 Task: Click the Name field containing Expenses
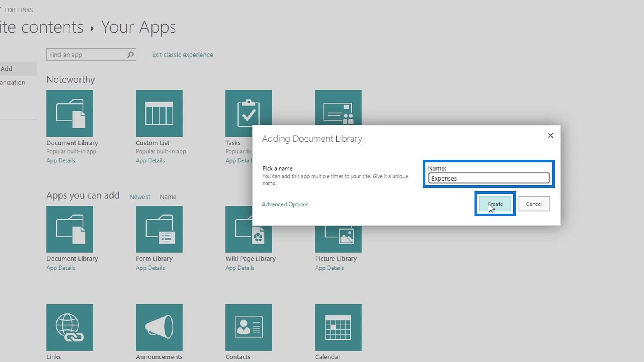coord(489,178)
